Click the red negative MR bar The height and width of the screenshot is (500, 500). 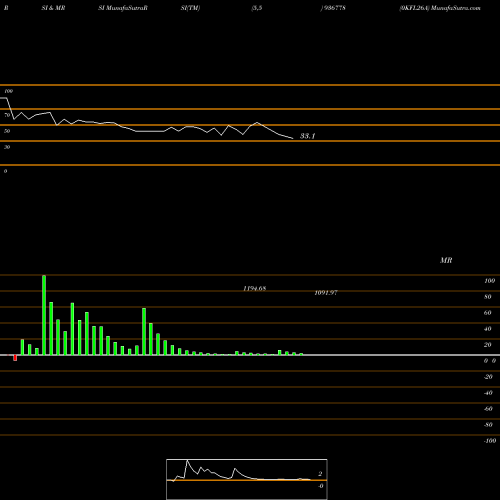click(x=15, y=358)
